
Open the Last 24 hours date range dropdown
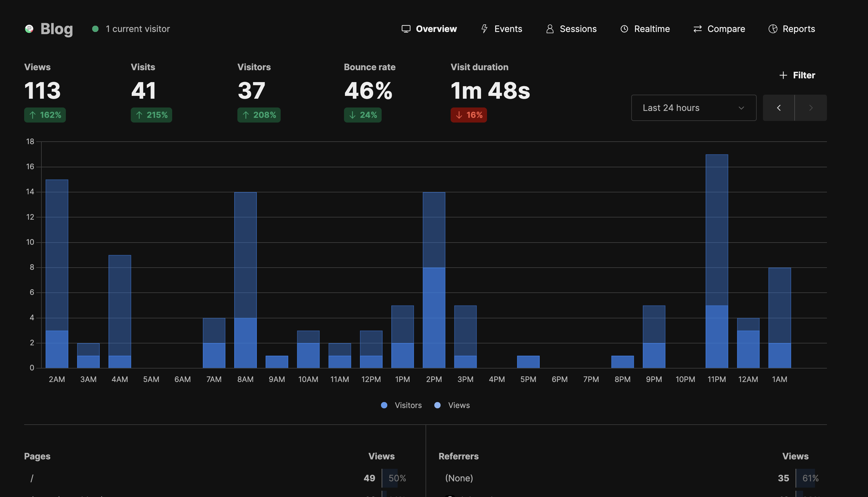(693, 108)
